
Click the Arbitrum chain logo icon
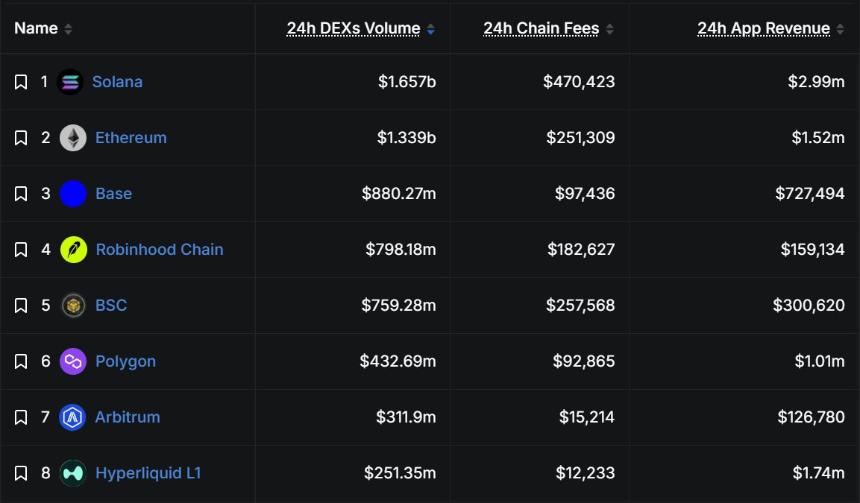[x=72, y=417]
